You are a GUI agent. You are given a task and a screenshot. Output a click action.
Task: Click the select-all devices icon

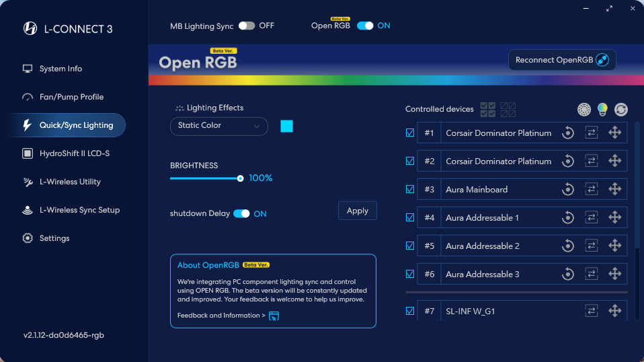pos(488,109)
